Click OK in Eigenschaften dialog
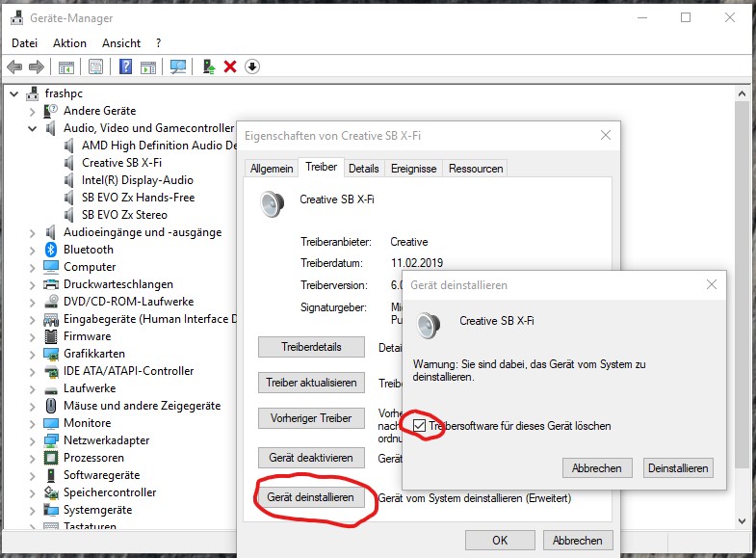 point(500,540)
